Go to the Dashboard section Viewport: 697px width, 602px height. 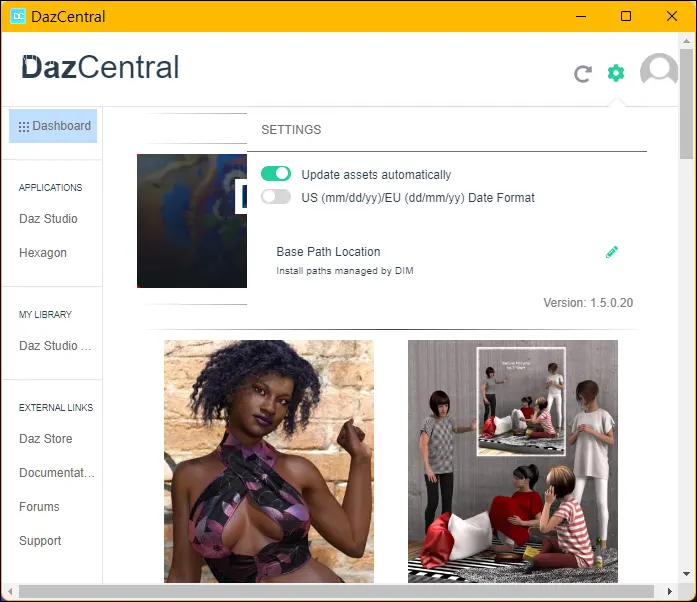[x=53, y=126]
